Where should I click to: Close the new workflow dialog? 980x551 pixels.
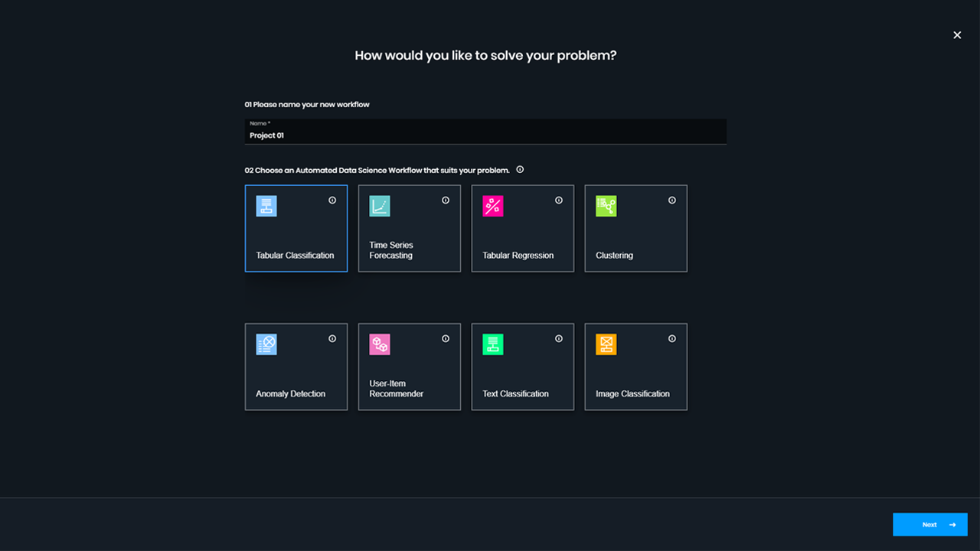tap(957, 35)
